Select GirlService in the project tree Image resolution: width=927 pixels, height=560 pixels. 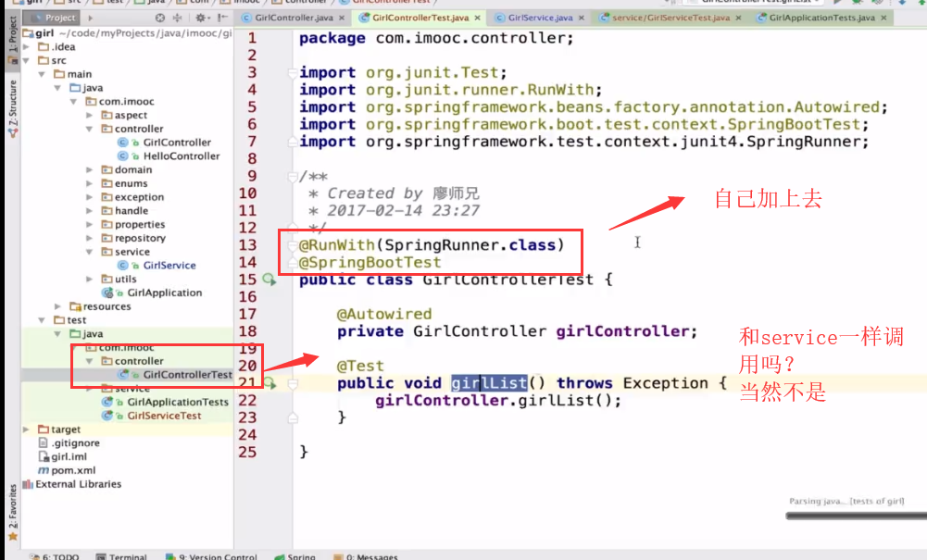coord(169,266)
